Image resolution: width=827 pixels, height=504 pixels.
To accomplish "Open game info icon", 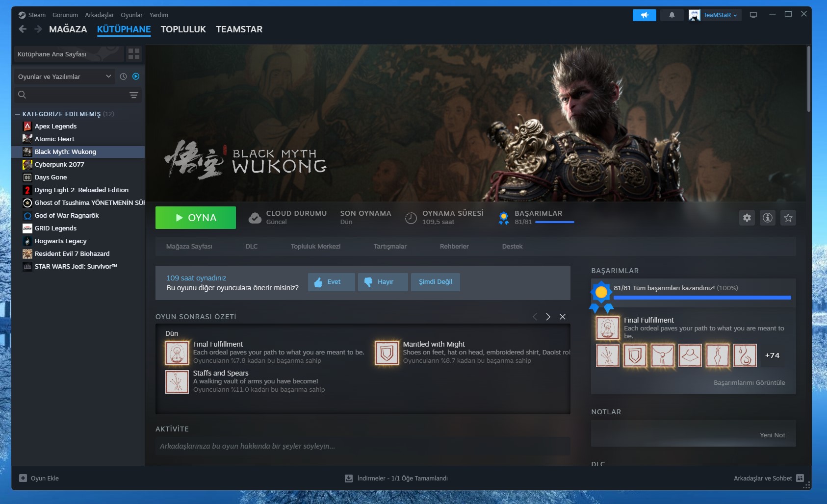I will [767, 218].
